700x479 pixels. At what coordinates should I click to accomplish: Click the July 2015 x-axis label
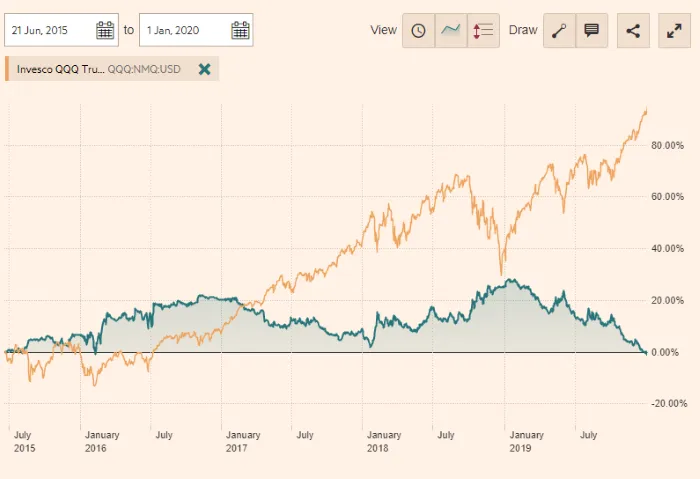(23, 442)
